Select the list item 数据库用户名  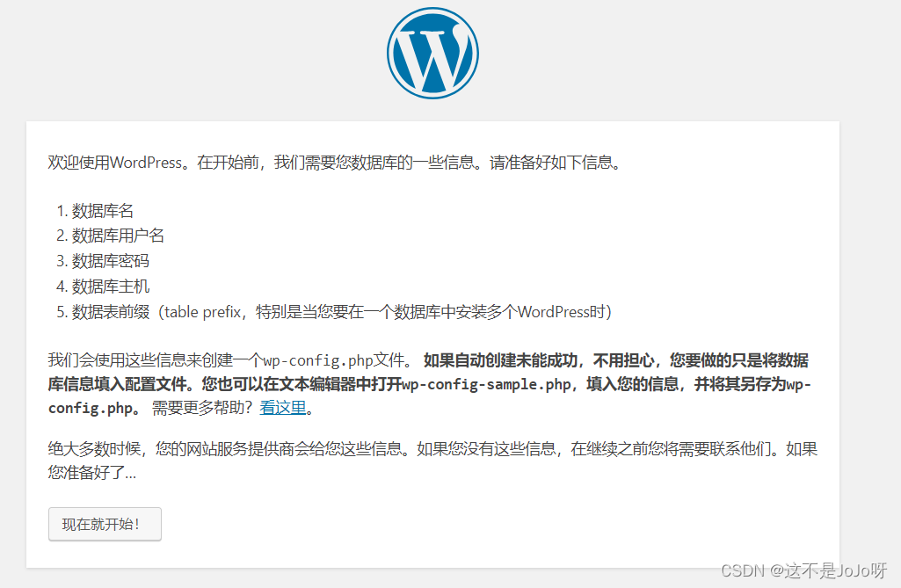coord(118,236)
